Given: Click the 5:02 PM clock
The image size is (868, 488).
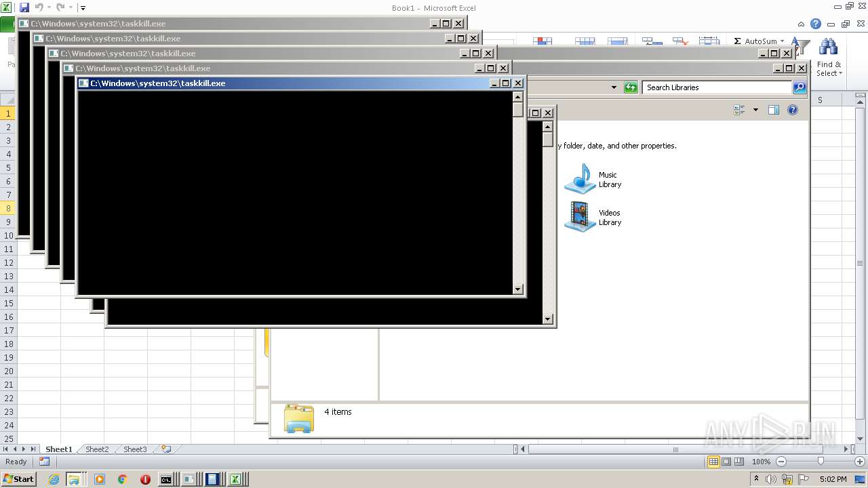Looking at the screenshot, I should pyautogui.click(x=833, y=479).
